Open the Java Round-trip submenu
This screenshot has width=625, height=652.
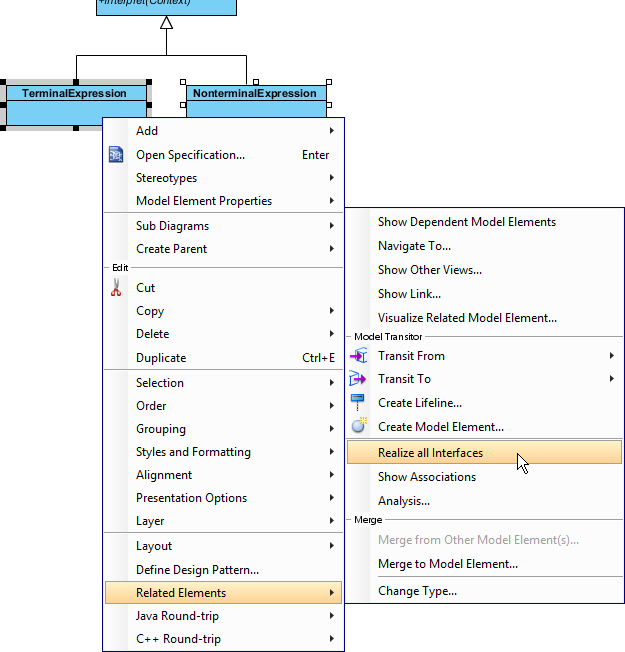click(x=223, y=616)
